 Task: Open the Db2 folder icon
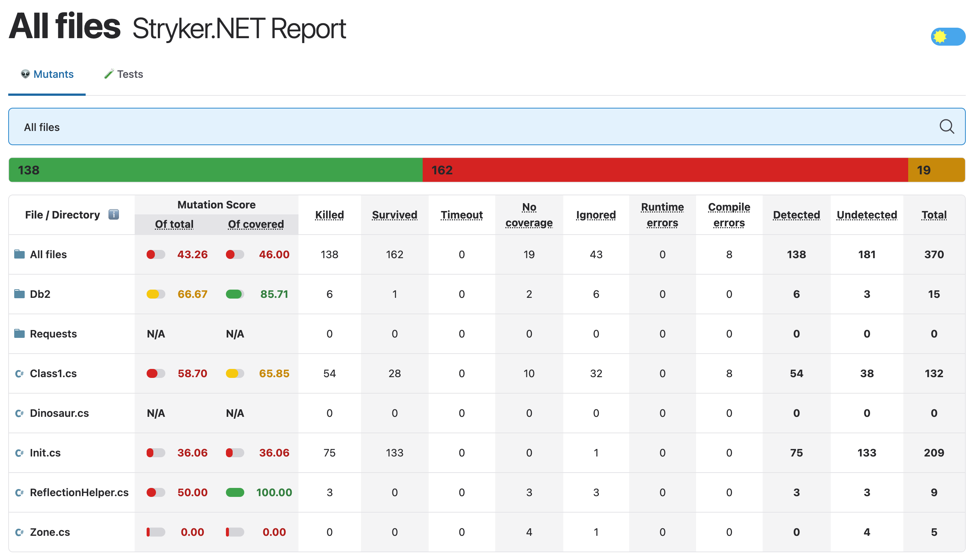pyautogui.click(x=19, y=294)
